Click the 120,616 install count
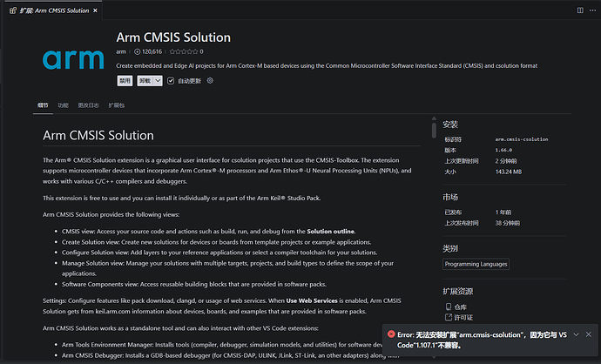Screen dimensions: 601x364 point(152,51)
